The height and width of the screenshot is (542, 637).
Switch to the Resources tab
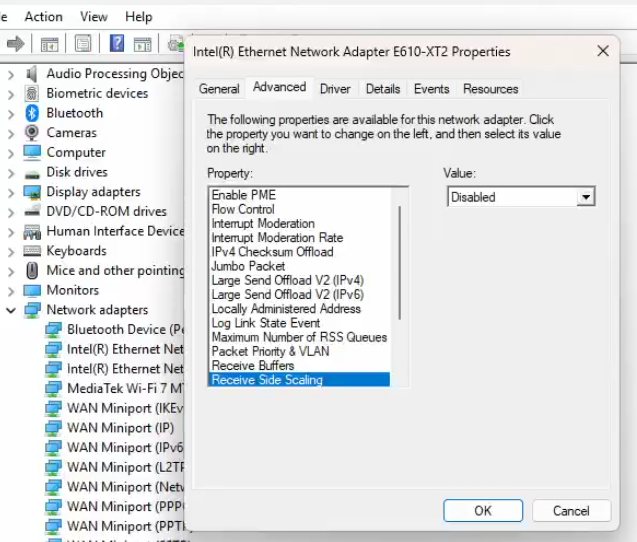click(490, 89)
